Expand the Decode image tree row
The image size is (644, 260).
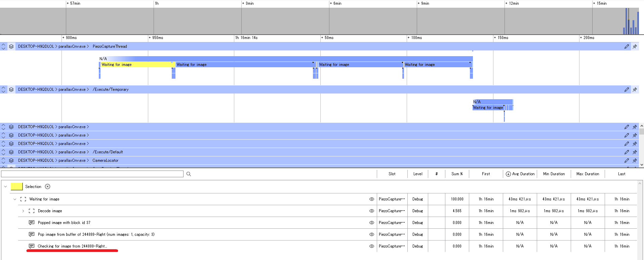(23, 211)
